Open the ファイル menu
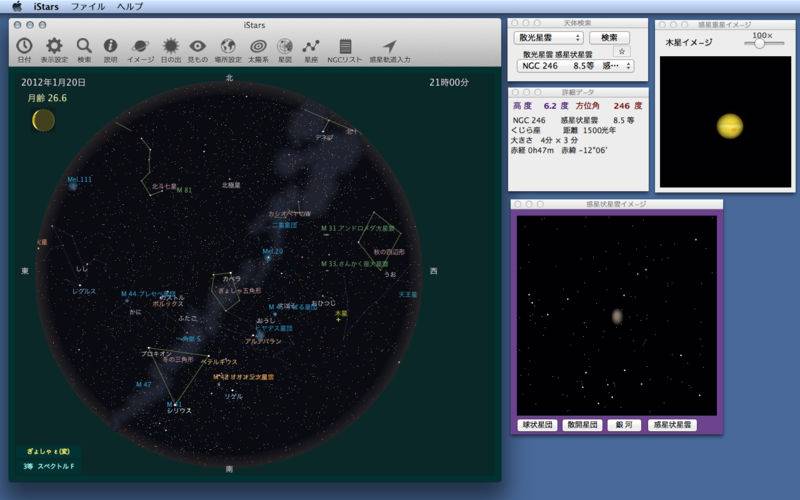This screenshot has height=500, width=800. [x=88, y=7]
